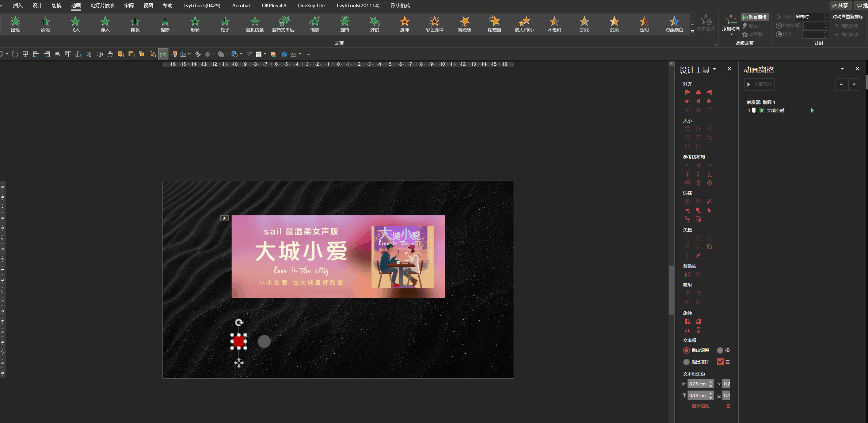Screen dimensions: 868x423
Task: Apply the 陀螺旋 (Spin) emphasis animation
Action: (x=495, y=24)
